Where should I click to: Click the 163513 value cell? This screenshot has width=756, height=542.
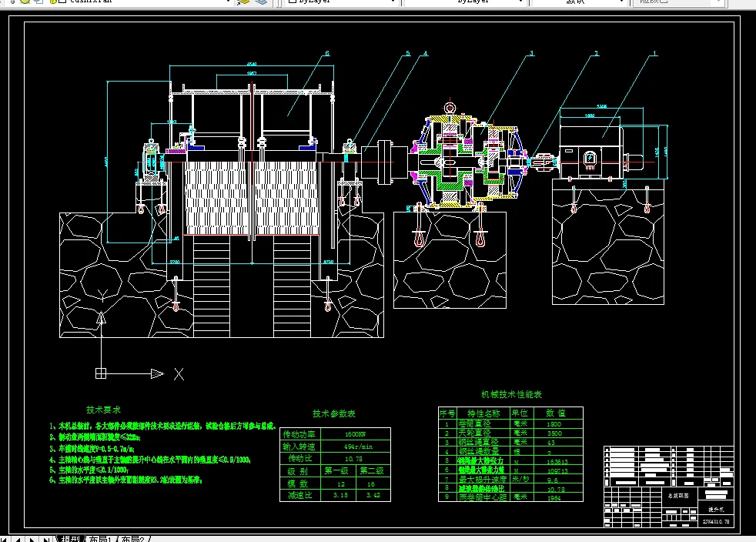pos(557,461)
